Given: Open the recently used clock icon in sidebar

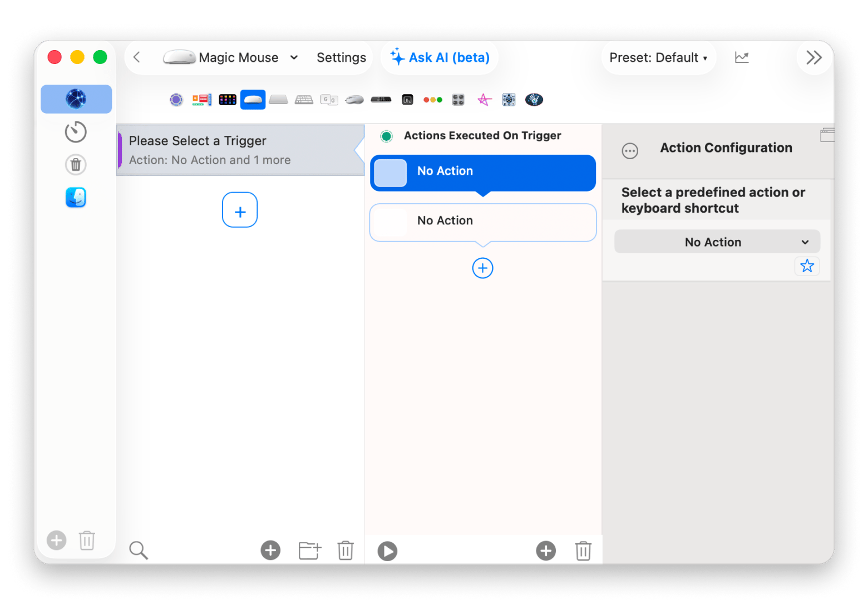Looking at the screenshot, I should [x=76, y=132].
